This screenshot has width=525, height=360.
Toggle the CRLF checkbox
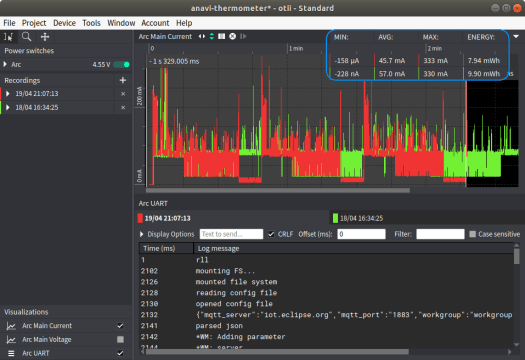point(271,234)
